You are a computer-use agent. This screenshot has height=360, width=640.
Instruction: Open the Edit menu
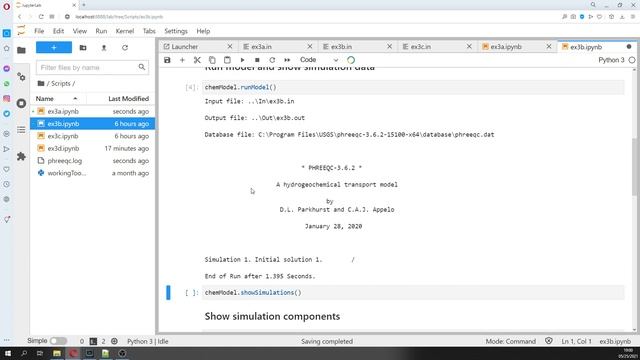58,31
